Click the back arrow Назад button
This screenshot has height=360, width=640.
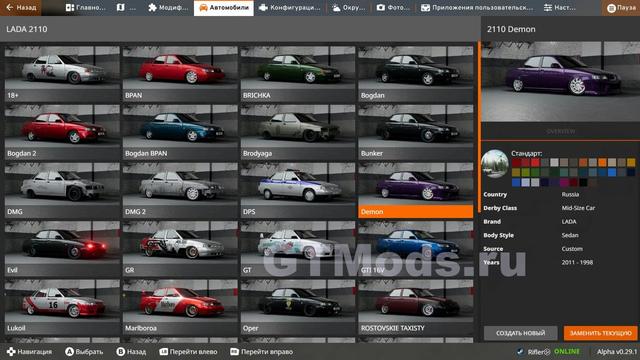click(x=20, y=7)
